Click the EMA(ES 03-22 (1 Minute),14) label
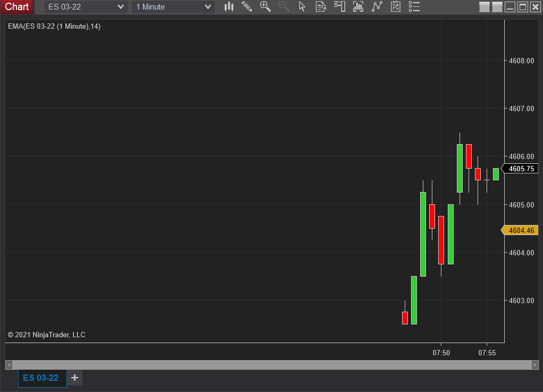The width and height of the screenshot is (543, 392). pyautogui.click(x=54, y=26)
